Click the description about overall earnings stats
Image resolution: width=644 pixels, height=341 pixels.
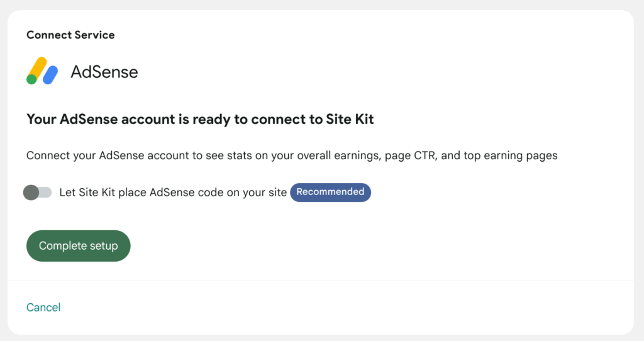[x=292, y=155]
